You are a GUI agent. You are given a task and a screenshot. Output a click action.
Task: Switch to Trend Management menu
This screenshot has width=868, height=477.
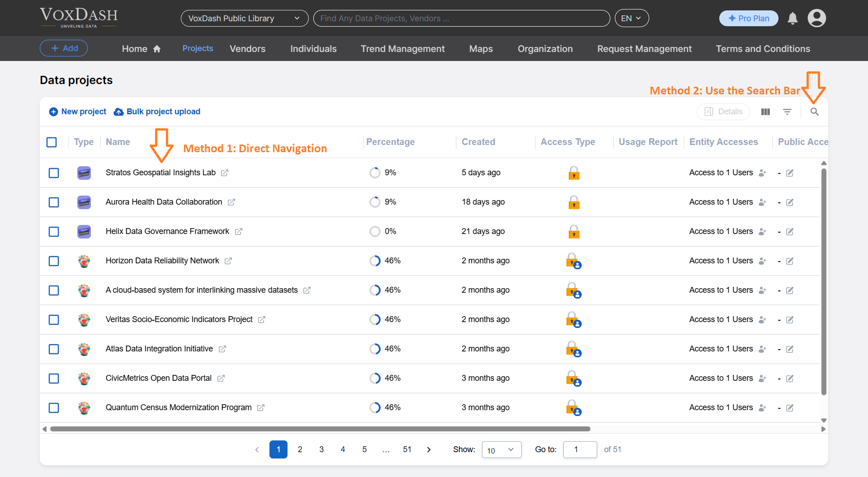pos(402,49)
